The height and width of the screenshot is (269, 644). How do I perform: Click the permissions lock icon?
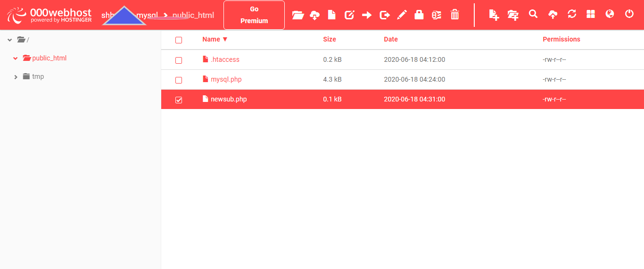[x=419, y=15]
